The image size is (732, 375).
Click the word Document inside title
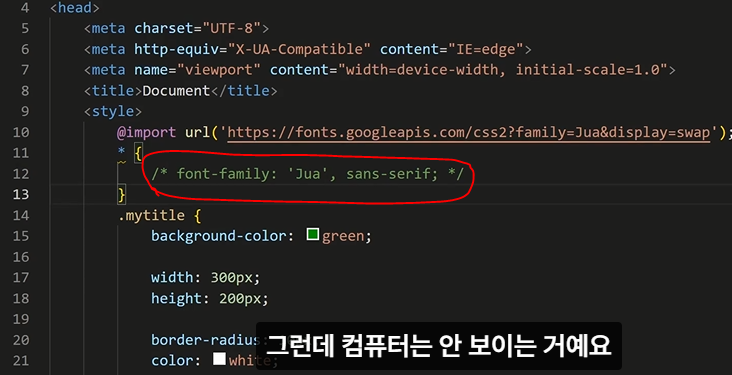[176, 91]
